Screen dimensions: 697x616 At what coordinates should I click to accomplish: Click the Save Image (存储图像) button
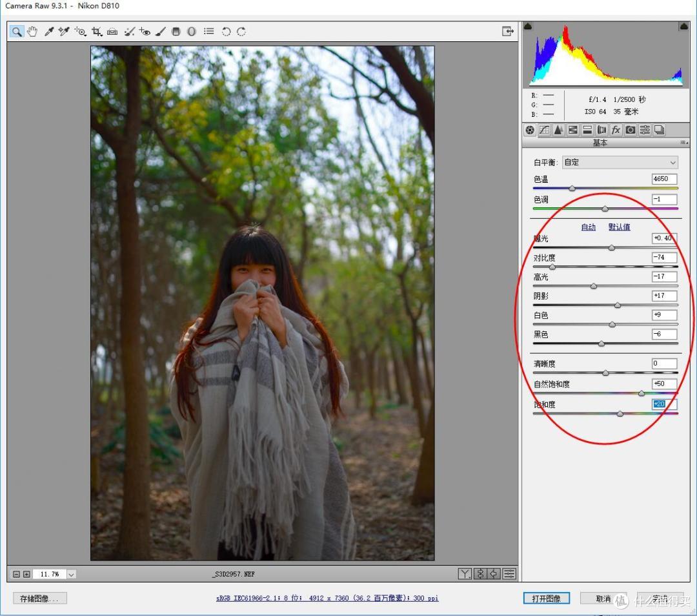point(39,599)
